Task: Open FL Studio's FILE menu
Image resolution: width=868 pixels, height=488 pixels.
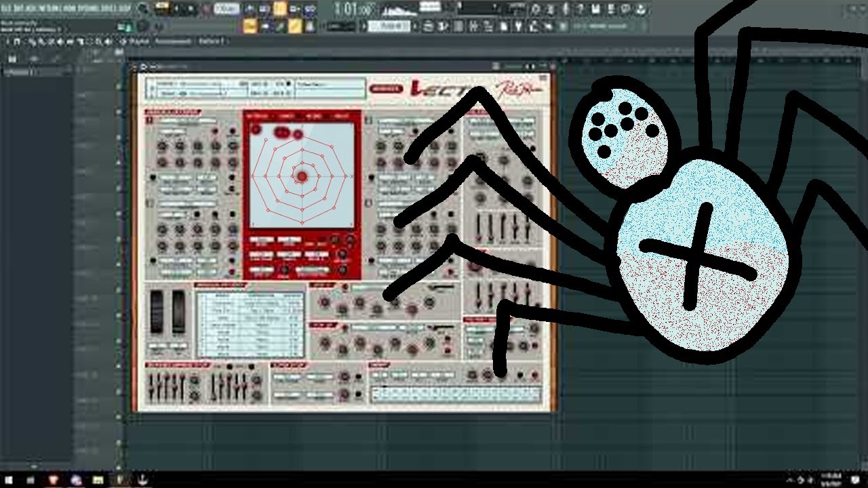Action: click(7, 8)
